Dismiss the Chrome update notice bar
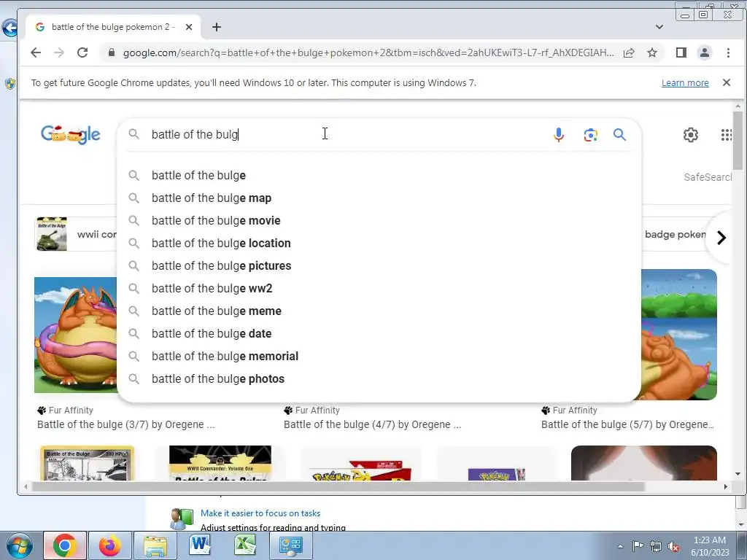 [x=727, y=82]
